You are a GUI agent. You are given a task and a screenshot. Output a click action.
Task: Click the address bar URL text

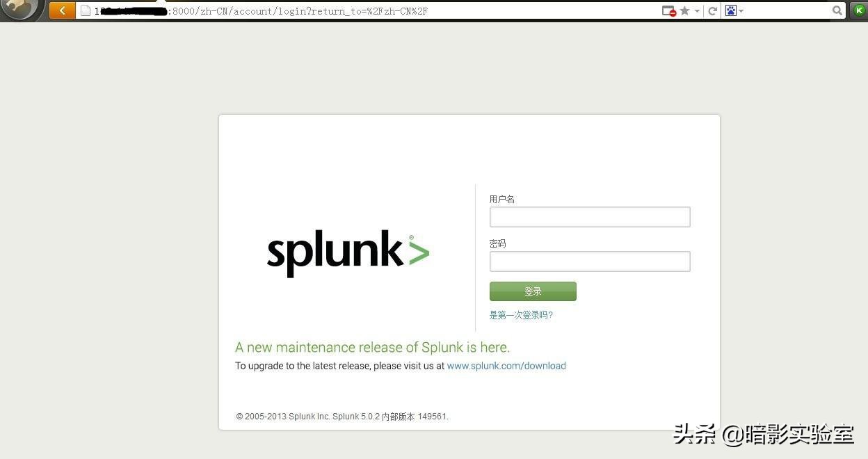click(x=261, y=11)
